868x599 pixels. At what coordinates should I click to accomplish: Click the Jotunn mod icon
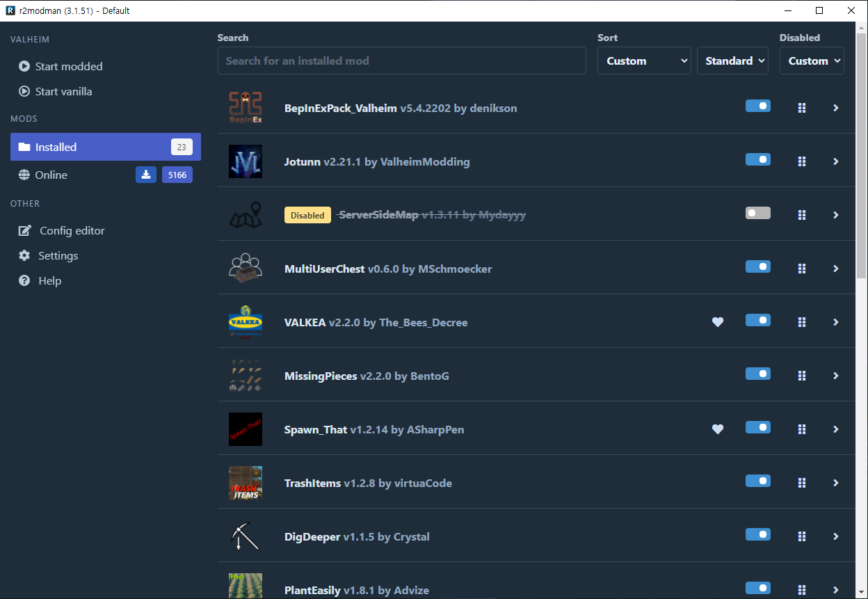point(246,161)
